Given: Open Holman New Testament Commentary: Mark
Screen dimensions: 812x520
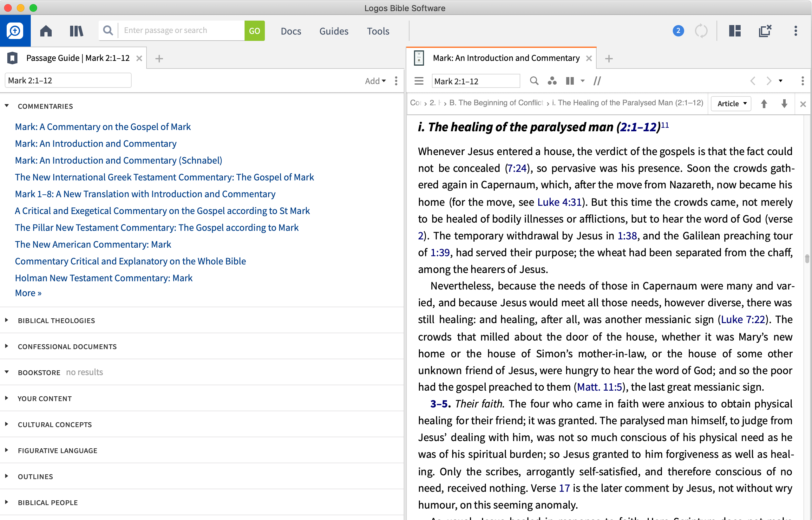Looking at the screenshot, I should [x=104, y=278].
